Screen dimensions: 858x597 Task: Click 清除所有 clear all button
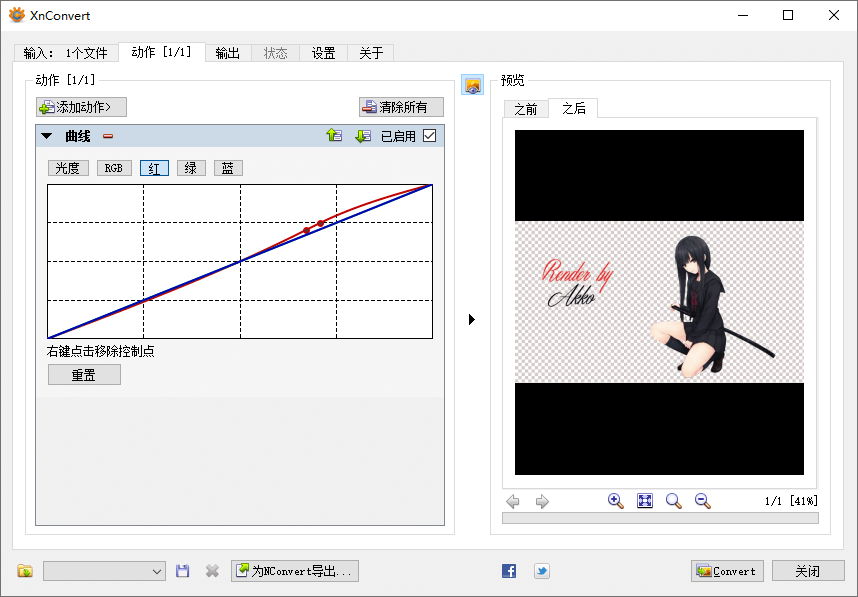[x=402, y=107]
